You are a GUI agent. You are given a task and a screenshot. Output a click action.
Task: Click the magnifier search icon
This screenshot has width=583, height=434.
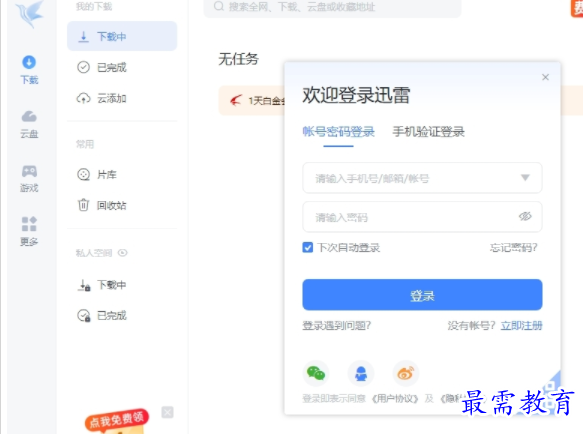(x=219, y=6)
